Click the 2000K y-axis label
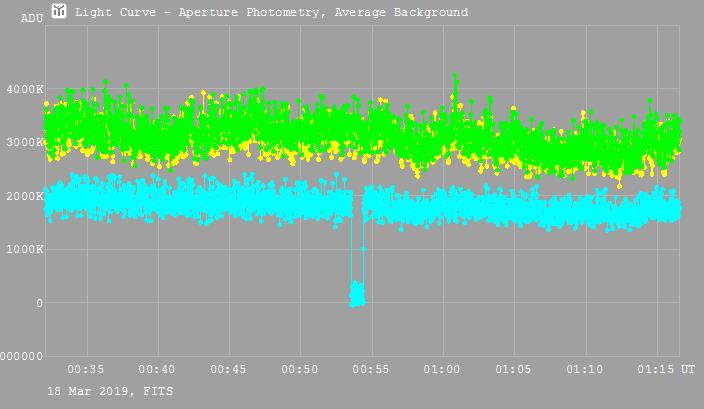The image size is (704, 409). [25, 197]
